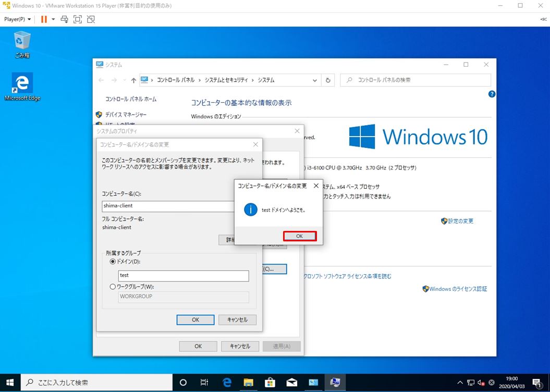Click システム in the address breadcrumb

[x=266, y=80]
